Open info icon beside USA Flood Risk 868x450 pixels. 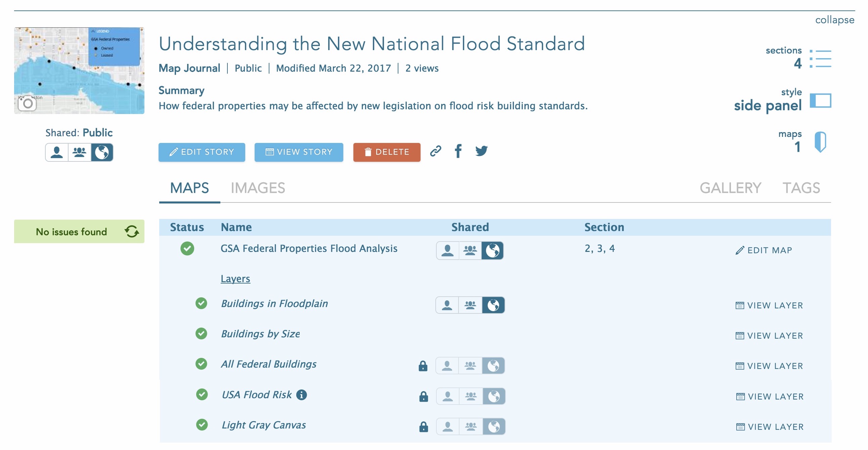click(302, 395)
